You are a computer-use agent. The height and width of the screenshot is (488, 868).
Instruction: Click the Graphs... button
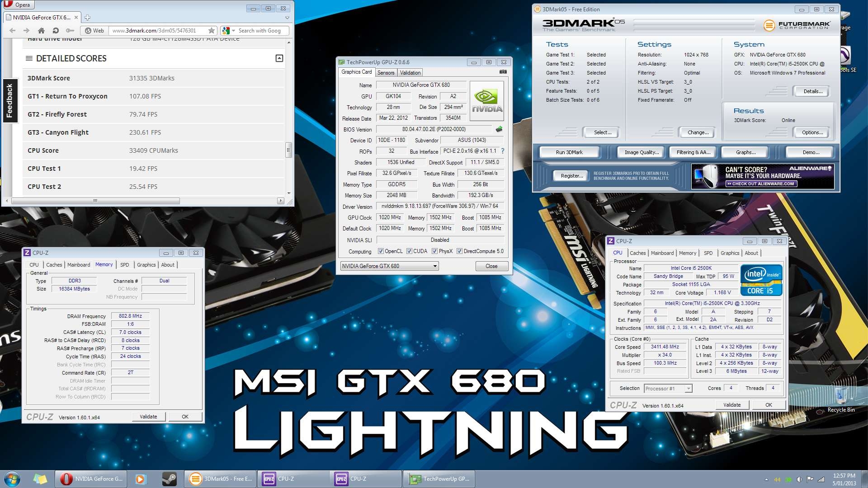click(x=745, y=152)
